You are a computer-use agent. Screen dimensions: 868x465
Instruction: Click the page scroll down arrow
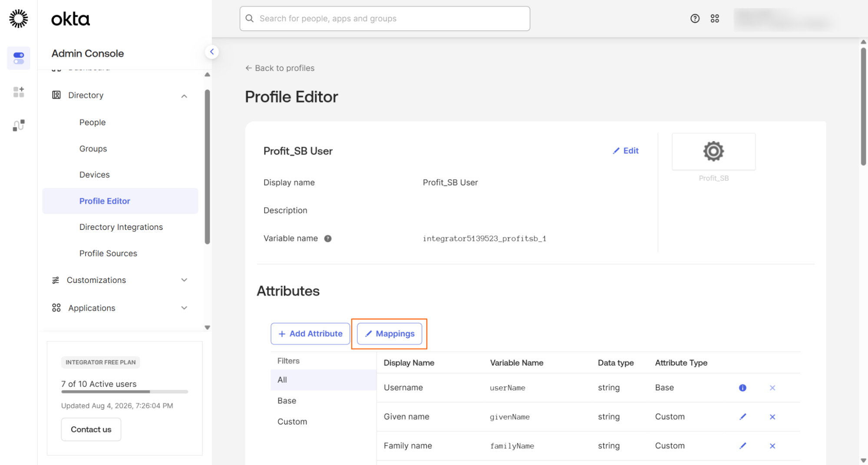pos(863,460)
